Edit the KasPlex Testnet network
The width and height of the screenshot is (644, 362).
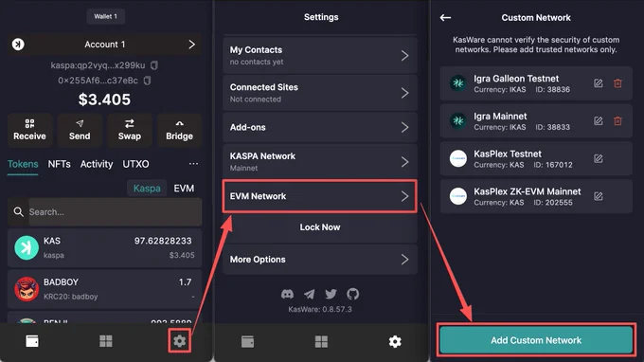pos(599,158)
